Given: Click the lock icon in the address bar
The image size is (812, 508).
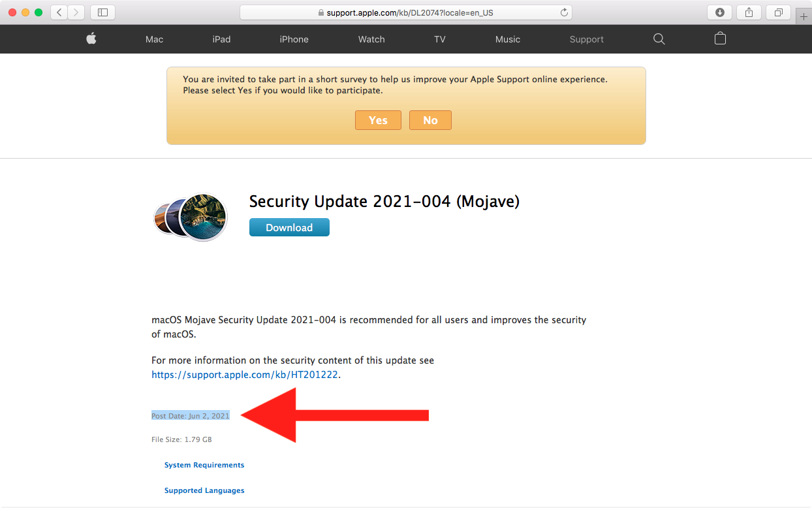Looking at the screenshot, I should (x=320, y=13).
